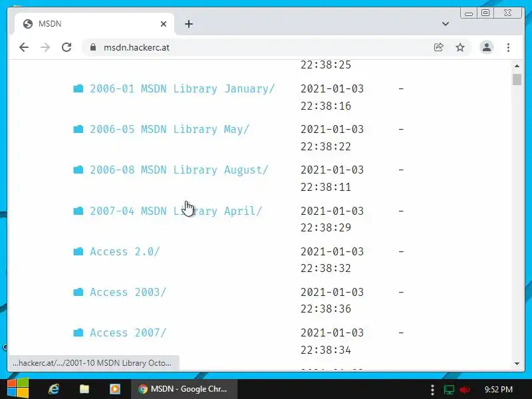Open the Access 2.0 folder link
The image size is (532, 399).
click(x=125, y=251)
